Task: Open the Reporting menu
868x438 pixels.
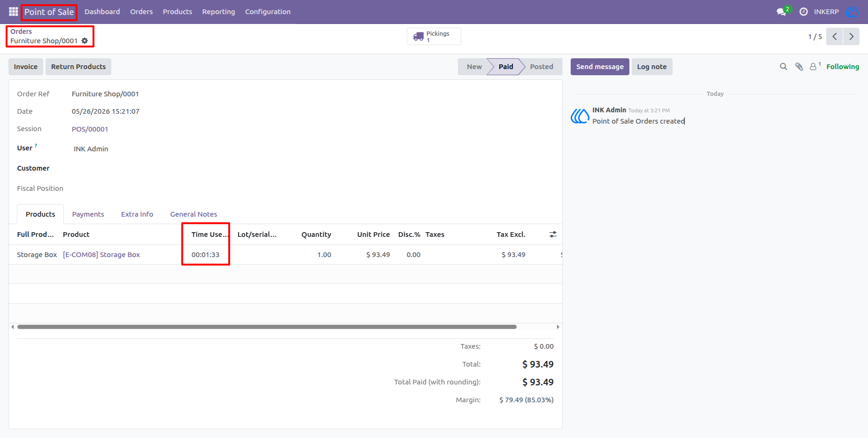Action: coord(218,12)
